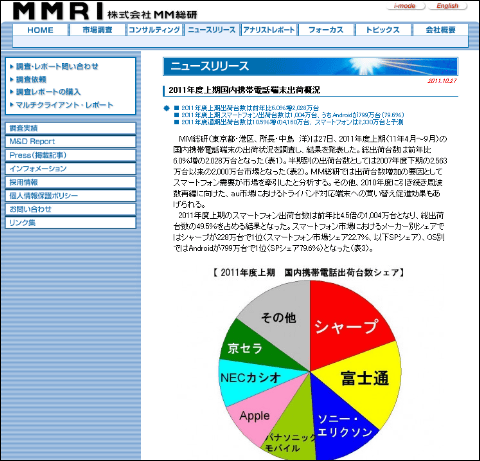Open 調査レポートの購入 link
The width and height of the screenshot is (480, 461).
click(48, 92)
